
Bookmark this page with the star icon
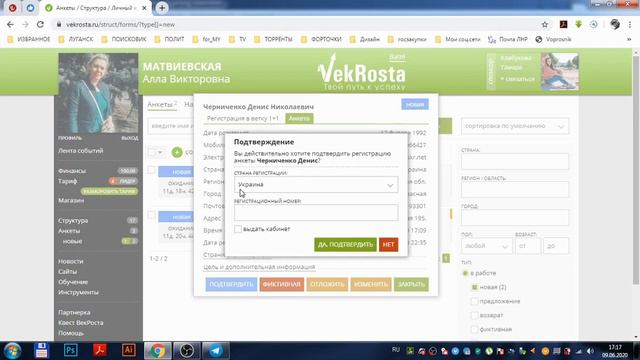pyautogui.click(x=545, y=24)
